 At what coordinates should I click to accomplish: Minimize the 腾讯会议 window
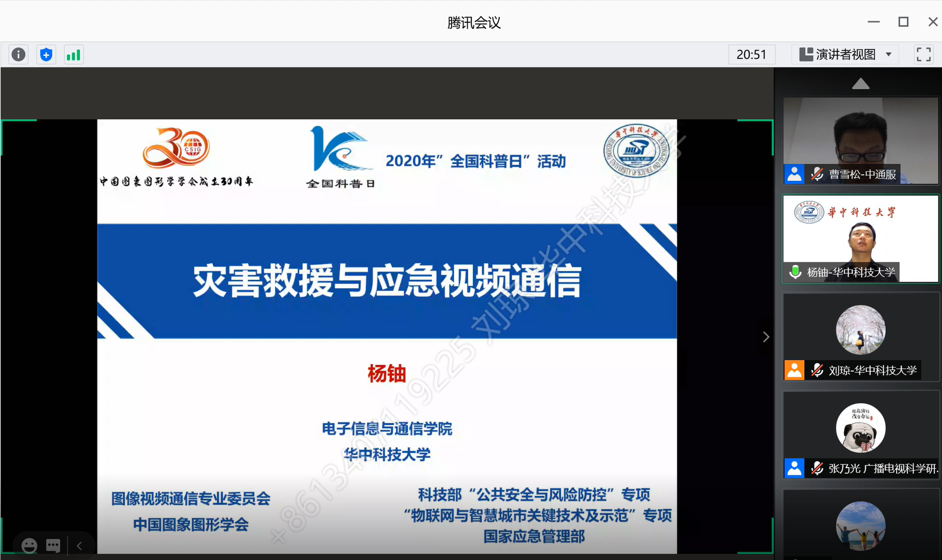pos(873,22)
